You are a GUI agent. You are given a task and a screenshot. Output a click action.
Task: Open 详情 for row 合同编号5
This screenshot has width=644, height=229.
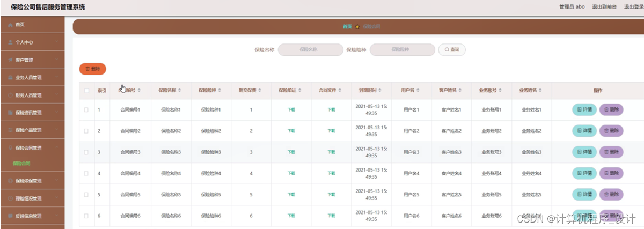click(584, 195)
